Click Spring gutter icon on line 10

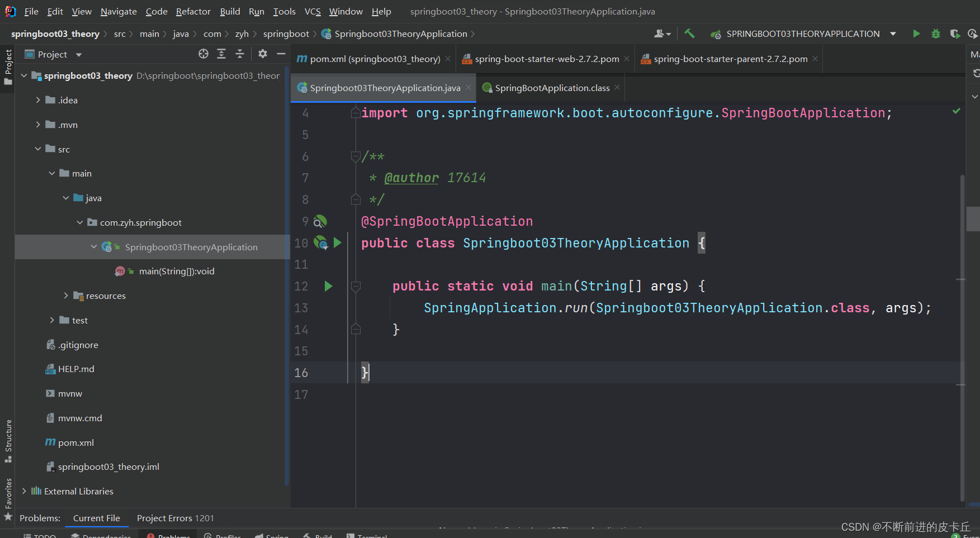320,242
